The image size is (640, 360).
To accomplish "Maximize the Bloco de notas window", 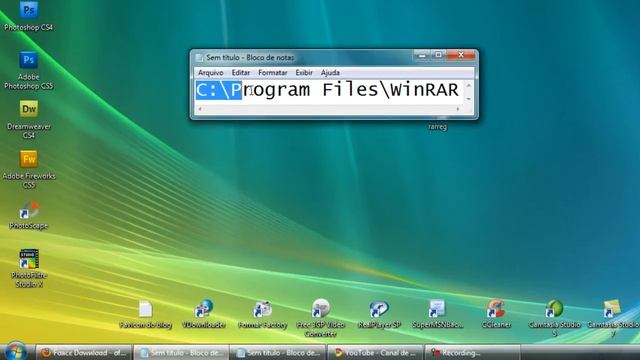I will pos(438,55).
